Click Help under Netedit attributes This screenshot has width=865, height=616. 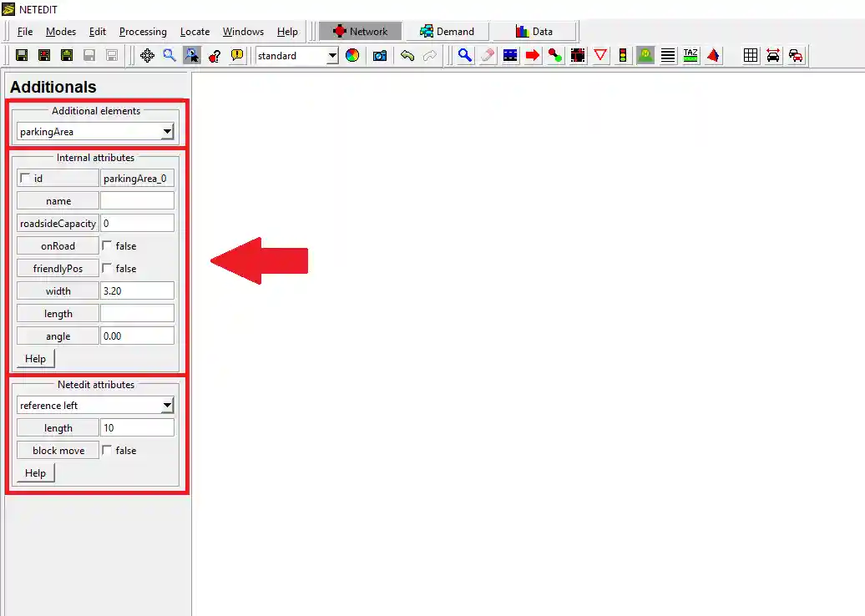coord(35,473)
